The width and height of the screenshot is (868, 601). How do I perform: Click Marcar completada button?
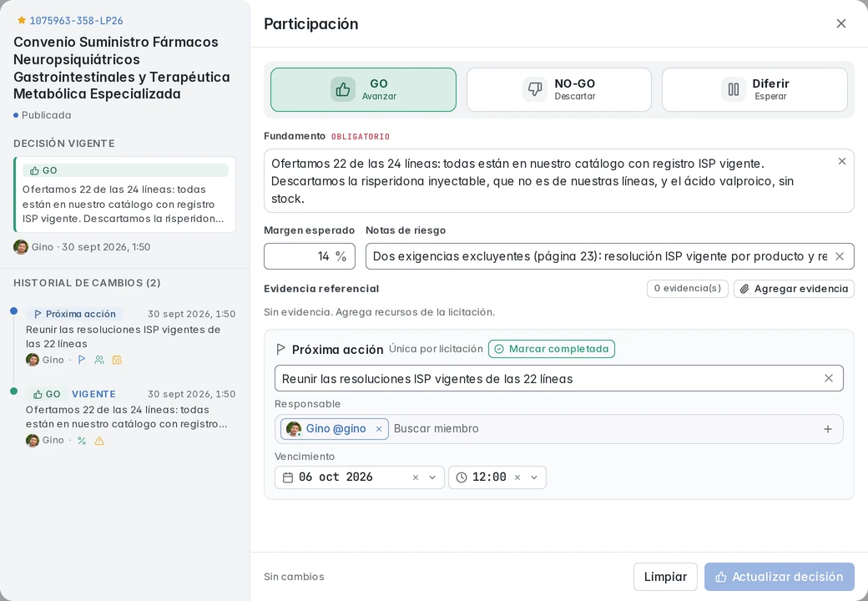click(552, 349)
